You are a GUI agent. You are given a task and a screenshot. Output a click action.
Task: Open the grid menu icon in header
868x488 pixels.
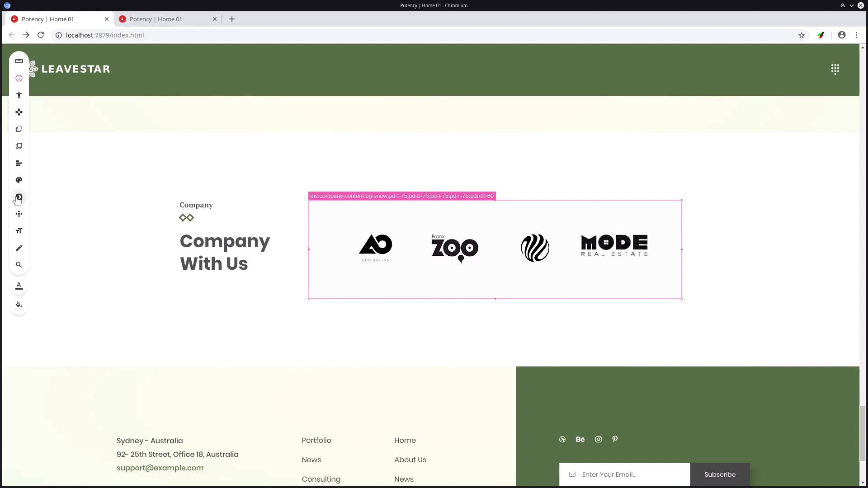point(835,69)
